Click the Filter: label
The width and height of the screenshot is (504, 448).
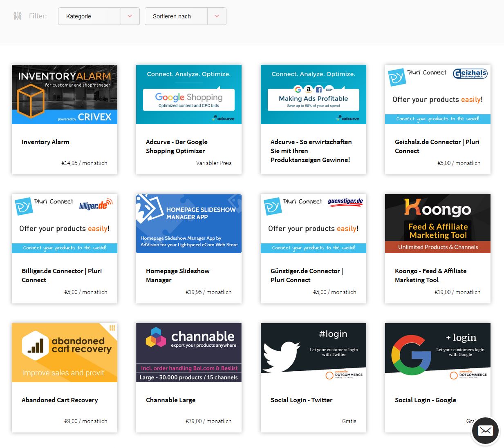coord(38,16)
